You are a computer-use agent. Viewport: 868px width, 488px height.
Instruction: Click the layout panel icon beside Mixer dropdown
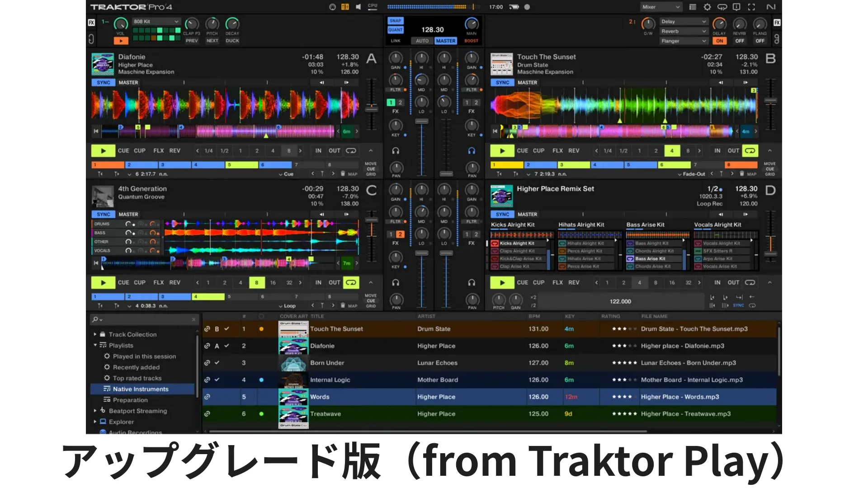pos(692,7)
